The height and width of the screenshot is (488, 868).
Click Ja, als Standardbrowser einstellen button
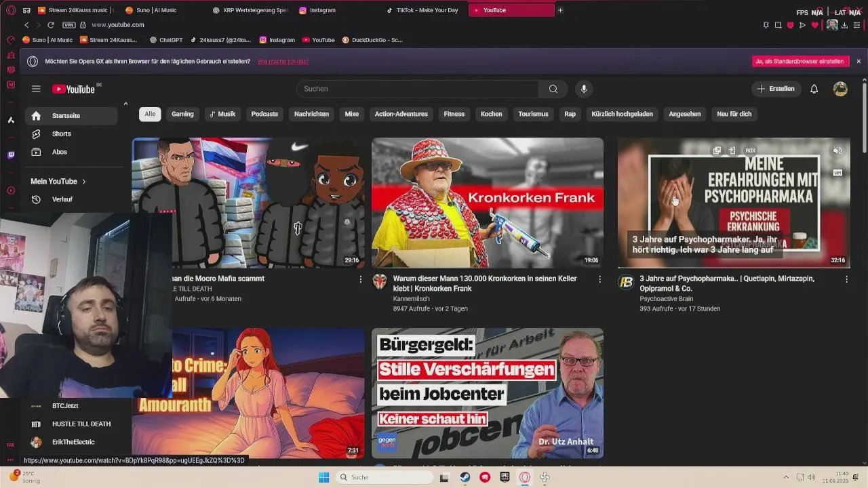pyautogui.click(x=800, y=61)
